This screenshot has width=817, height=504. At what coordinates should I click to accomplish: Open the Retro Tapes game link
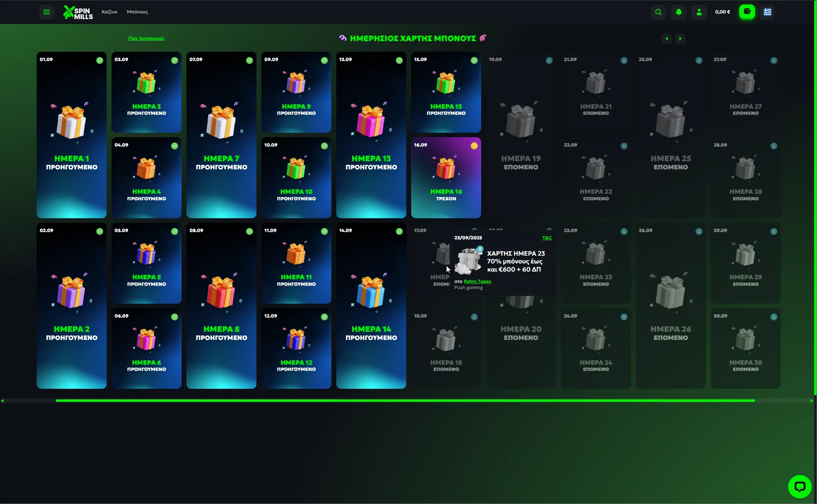(x=477, y=281)
